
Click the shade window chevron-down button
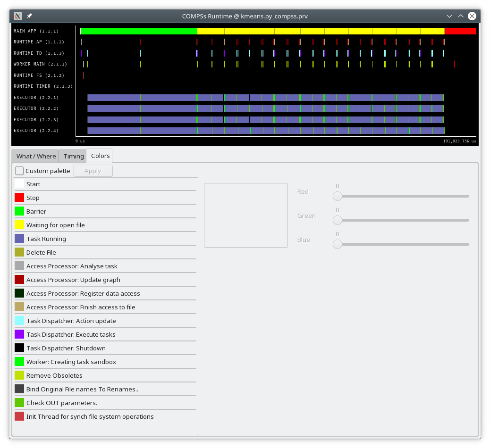(449, 16)
